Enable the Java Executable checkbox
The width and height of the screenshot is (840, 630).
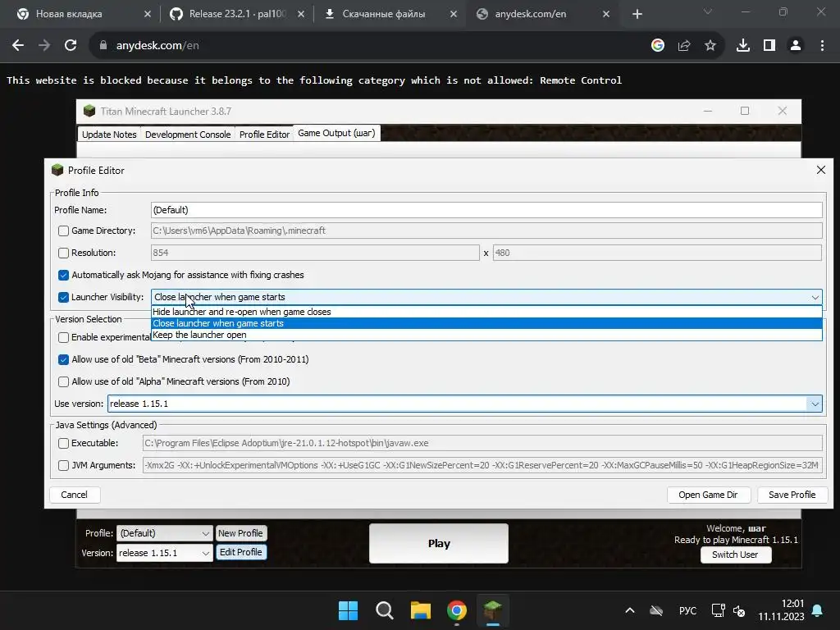click(x=63, y=443)
